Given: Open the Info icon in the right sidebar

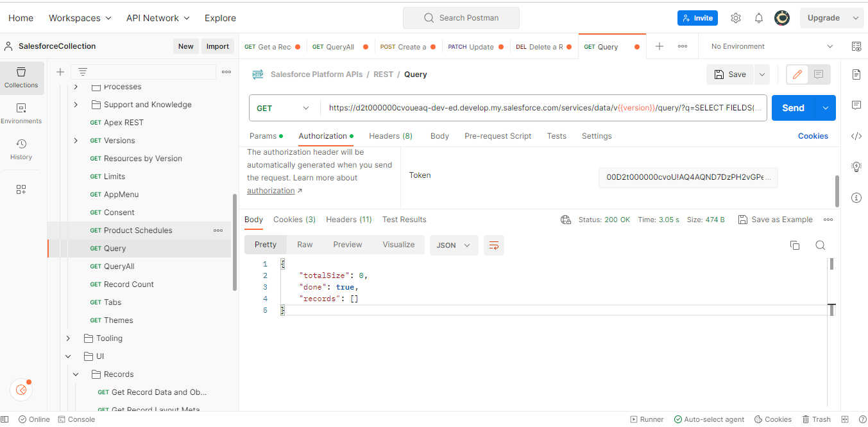Looking at the screenshot, I should click(856, 197).
